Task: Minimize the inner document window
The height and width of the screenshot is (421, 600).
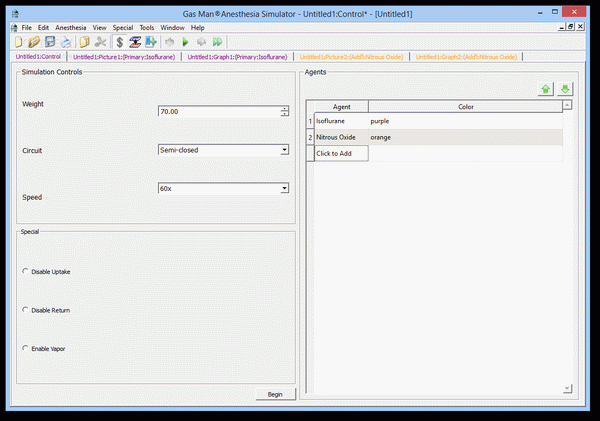Action: pos(561,27)
